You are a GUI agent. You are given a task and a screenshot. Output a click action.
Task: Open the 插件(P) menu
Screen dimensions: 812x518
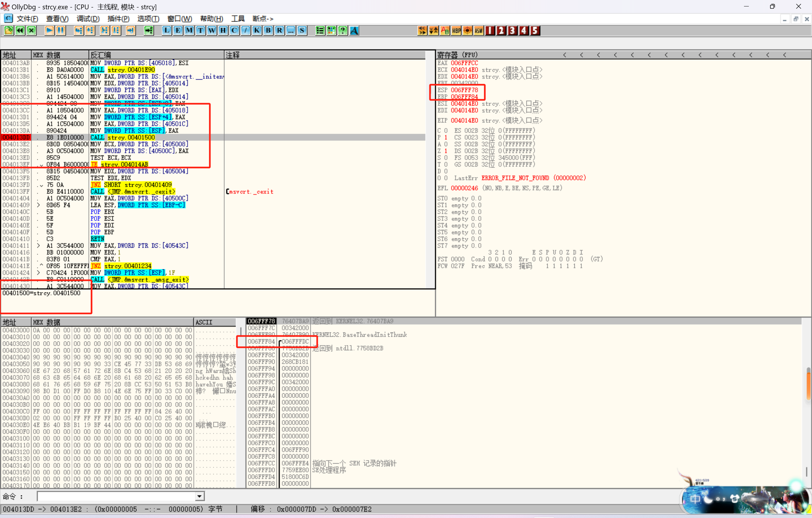[118, 19]
